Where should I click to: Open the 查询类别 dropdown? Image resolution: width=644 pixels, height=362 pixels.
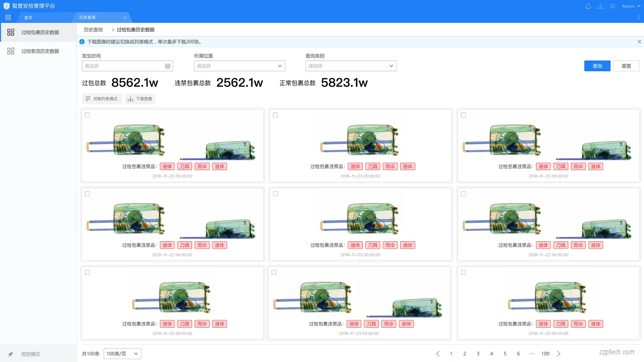[x=351, y=66]
